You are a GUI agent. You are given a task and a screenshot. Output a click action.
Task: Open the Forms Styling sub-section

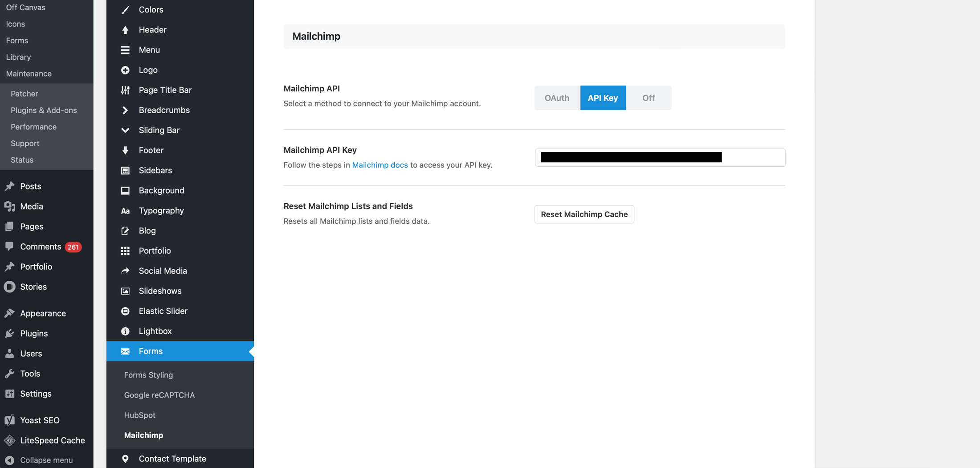click(x=148, y=375)
